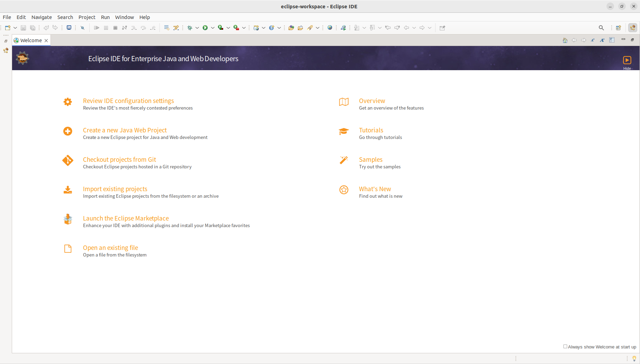Click Import existing projects link
640x364 pixels.
click(115, 189)
